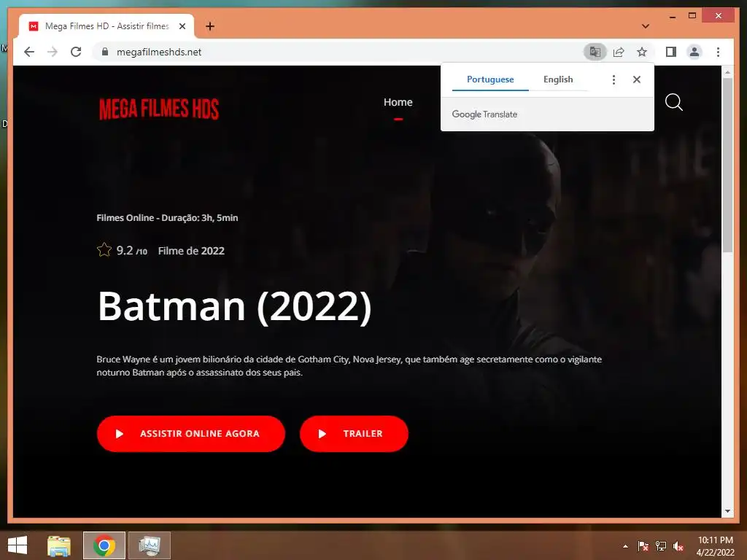Viewport: 747px width, 560px height.
Task: Open Chrome's three-dot main menu
Action: tap(718, 52)
